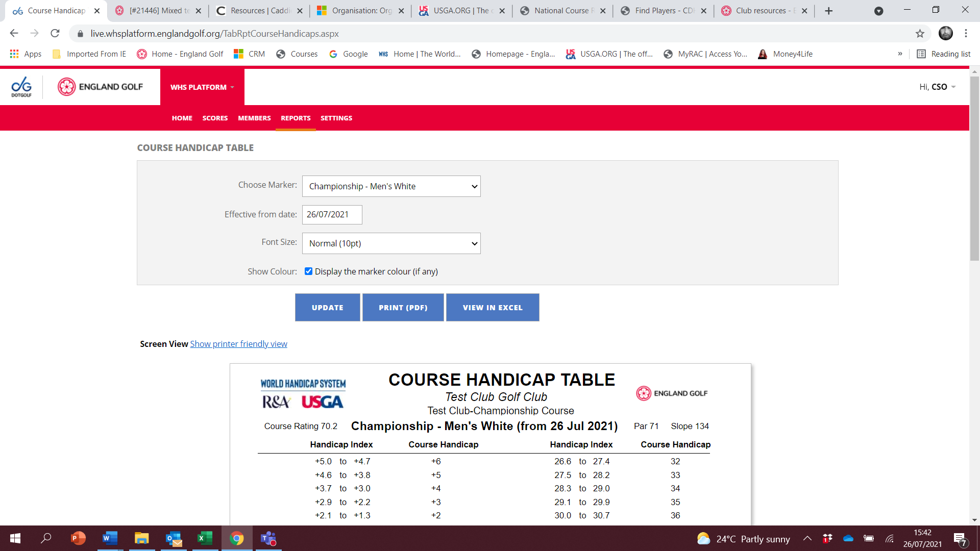Screen dimensions: 980x551
Task: Expand the Choose Marker dropdown
Action: coord(391,186)
